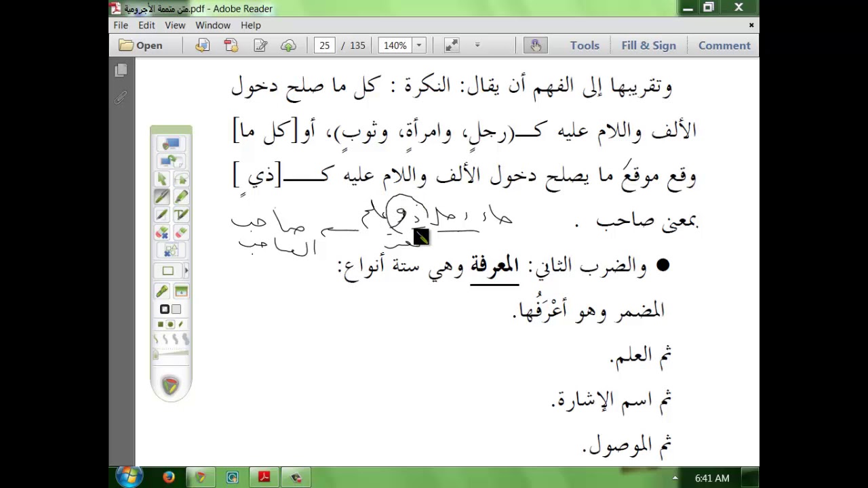Expand the toolbar overflow arrow
This screenshot has height=488, width=868.
pyautogui.click(x=477, y=45)
